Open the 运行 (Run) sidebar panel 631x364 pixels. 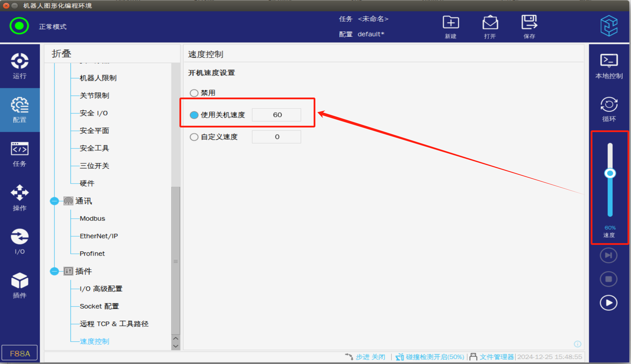coord(20,66)
